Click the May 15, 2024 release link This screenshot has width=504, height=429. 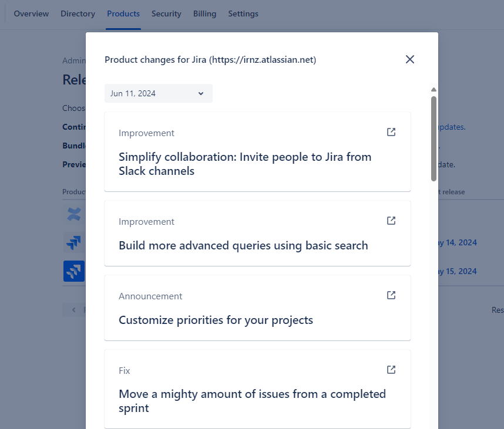(458, 271)
